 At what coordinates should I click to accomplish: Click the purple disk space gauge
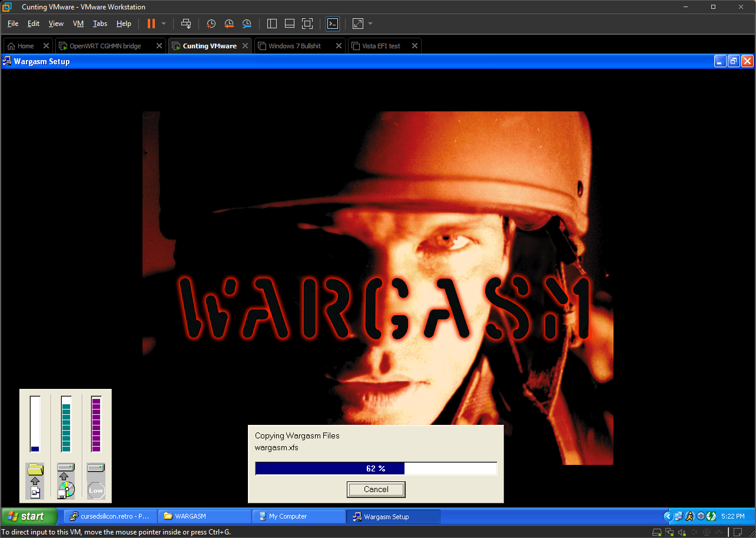96,424
